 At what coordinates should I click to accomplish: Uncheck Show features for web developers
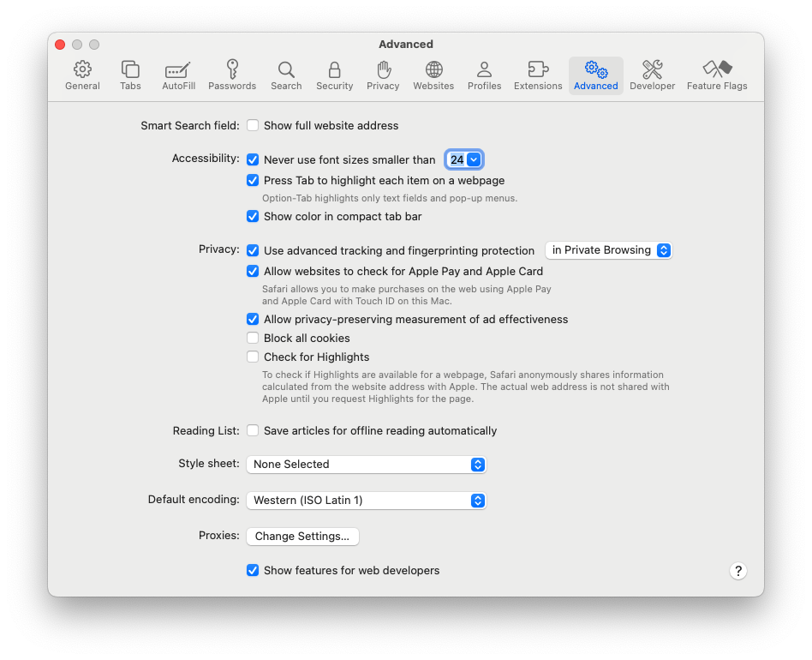[x=253, y=570]
